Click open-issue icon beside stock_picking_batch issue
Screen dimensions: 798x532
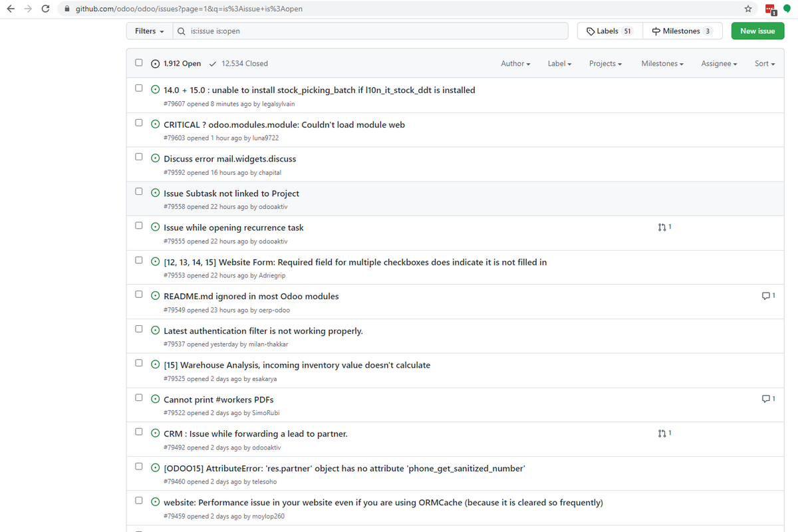pos(155,90)
